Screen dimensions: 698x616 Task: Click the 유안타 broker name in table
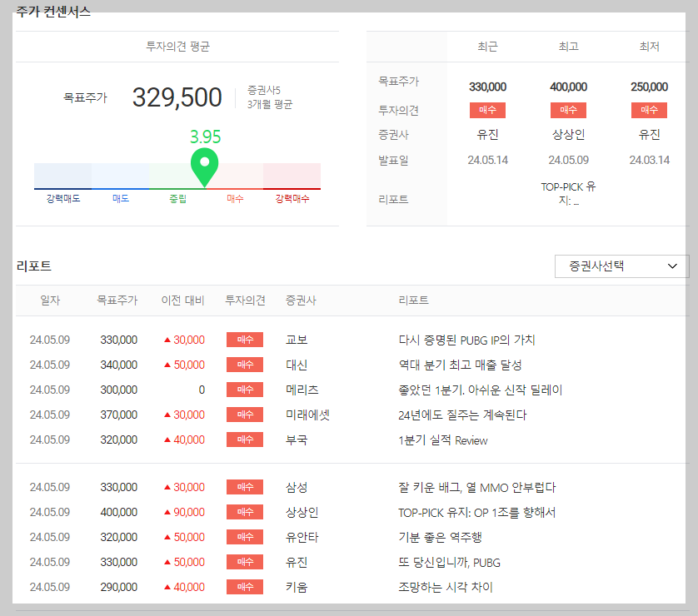pyautogui.click(x=302, y=537)
